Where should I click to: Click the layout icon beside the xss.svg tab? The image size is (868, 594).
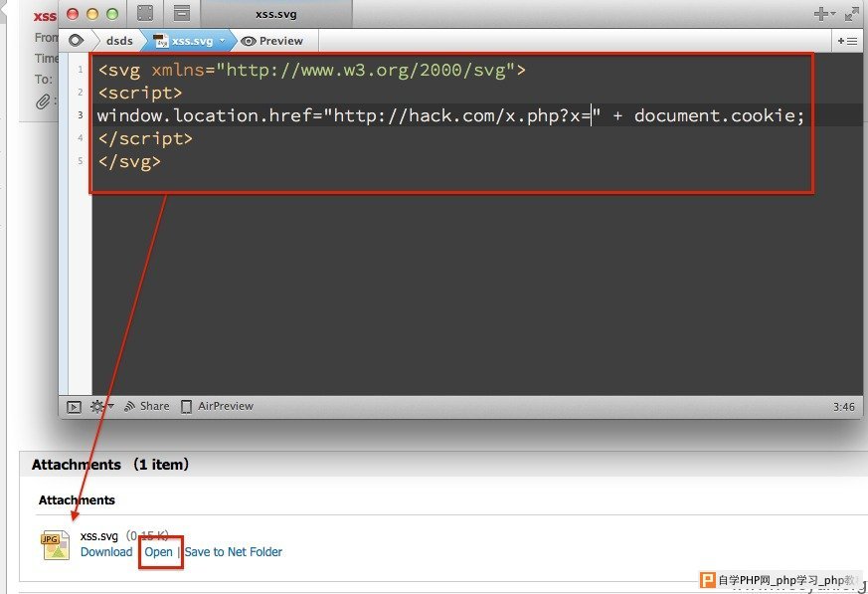pyautogui.click(x=182, y=13)
